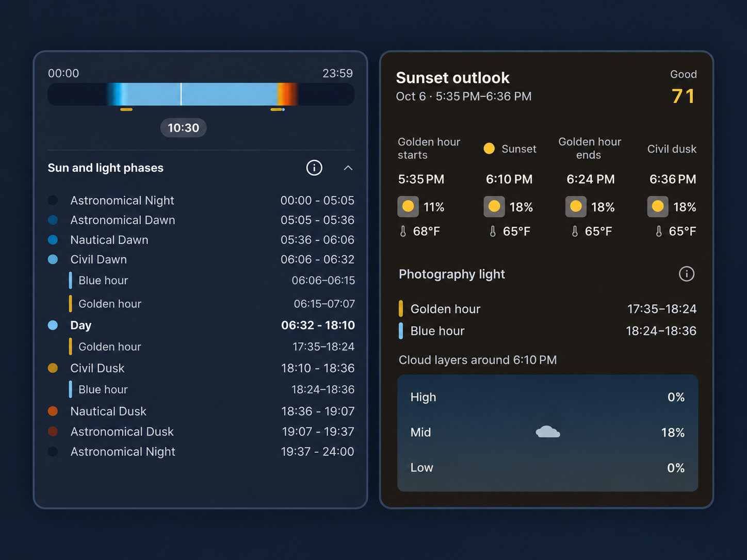Viewport: 747px width, 560px height.
Task: Click the yellow Sunset dot icon
Action: coord(489,149)
